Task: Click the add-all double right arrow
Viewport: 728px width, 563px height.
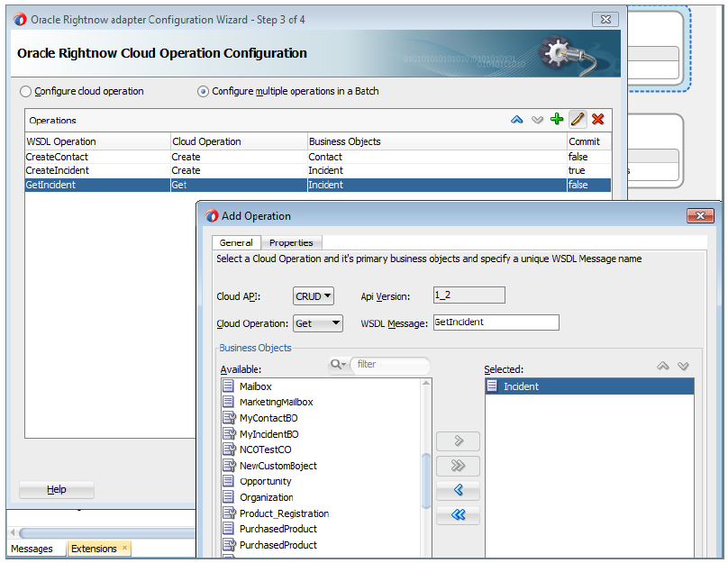Action: pos(458,467)
